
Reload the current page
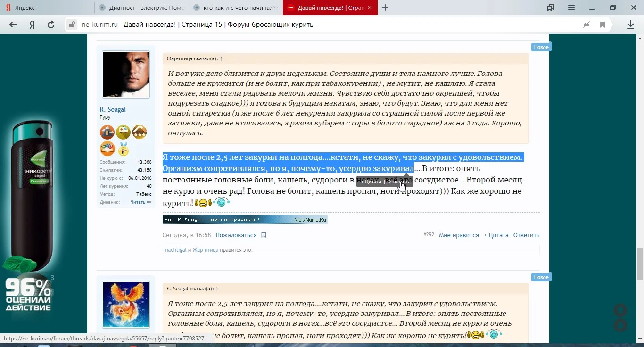point(51,25)
